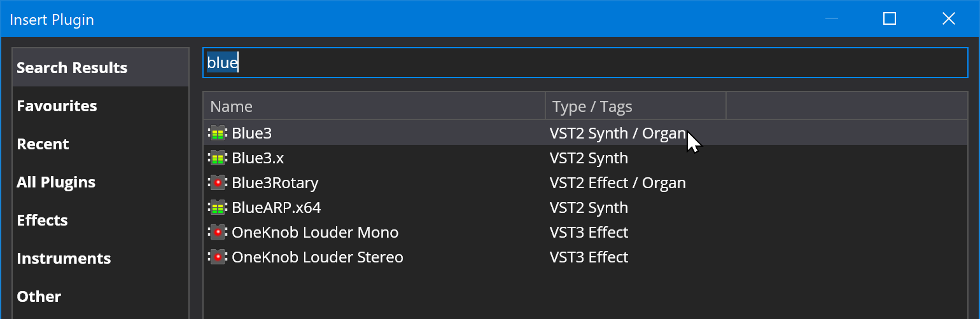Screen dimensions: 980x319
Task: Click VST3 Effect cell for Louder Stereo
Action: pos(589,257)
